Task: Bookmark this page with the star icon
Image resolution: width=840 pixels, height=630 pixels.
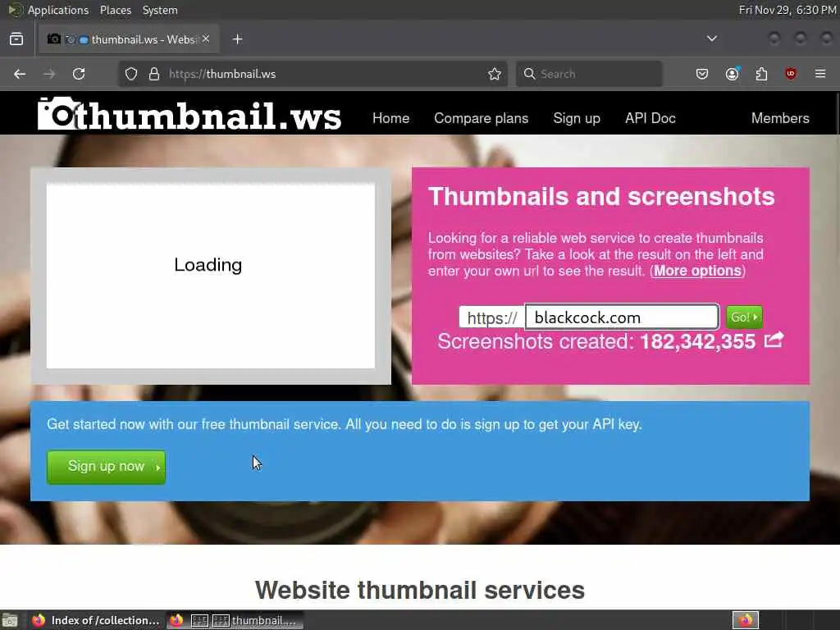Action: coord(495,74)
